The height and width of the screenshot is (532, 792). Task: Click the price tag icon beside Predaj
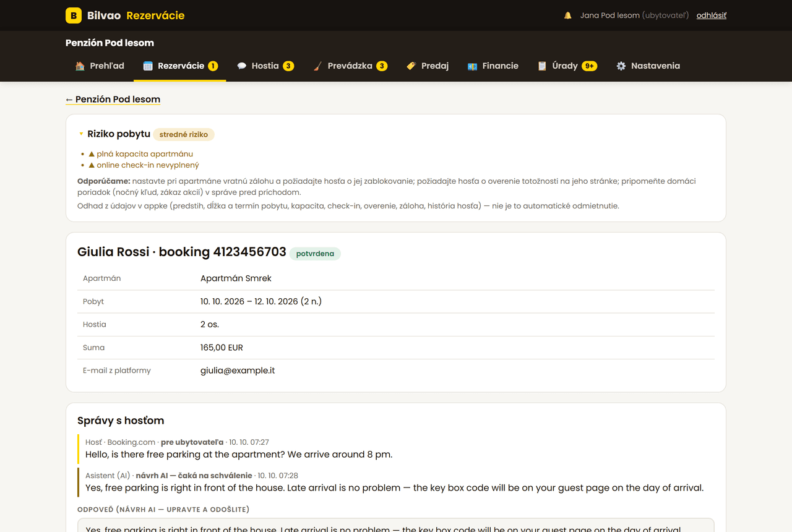coord(411,66)
